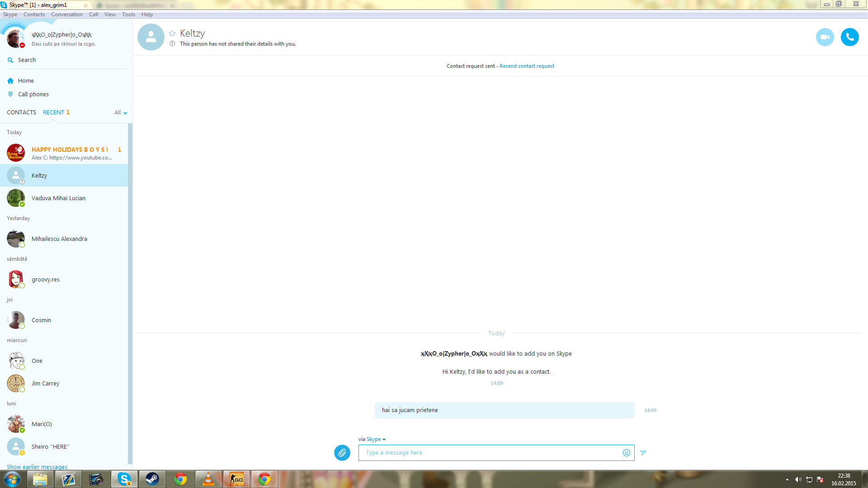
Task: Show hidden system tray icons arrow
Action: 787,479
